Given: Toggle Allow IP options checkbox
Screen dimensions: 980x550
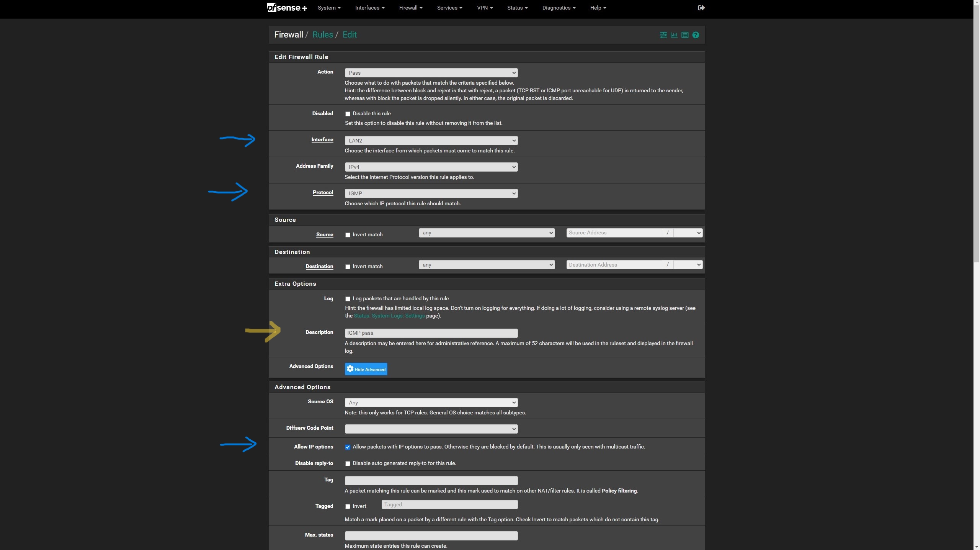Looking at the screenshot, I should pyautogui.click(x=348, y=447).
